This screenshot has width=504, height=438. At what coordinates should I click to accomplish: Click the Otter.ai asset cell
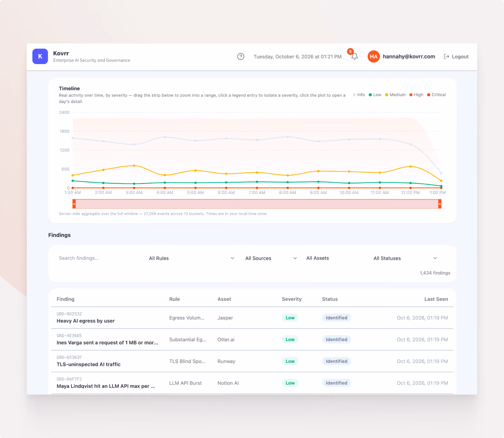tap(226, 340)
